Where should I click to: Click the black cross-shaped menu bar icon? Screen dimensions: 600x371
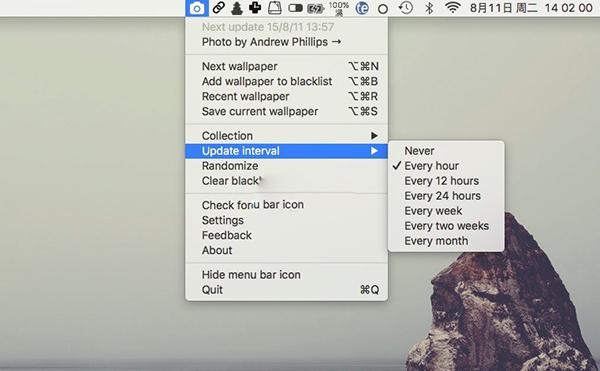click(255, 8)
